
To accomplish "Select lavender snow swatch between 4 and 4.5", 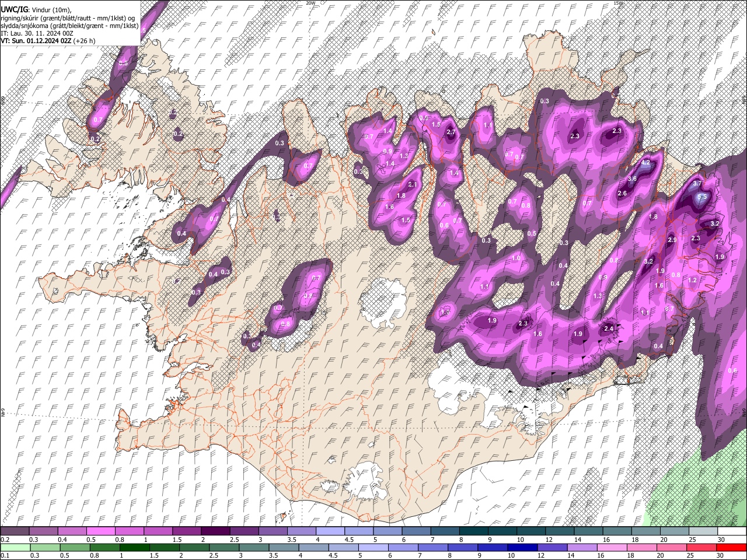I will click(x=330, y=531).
